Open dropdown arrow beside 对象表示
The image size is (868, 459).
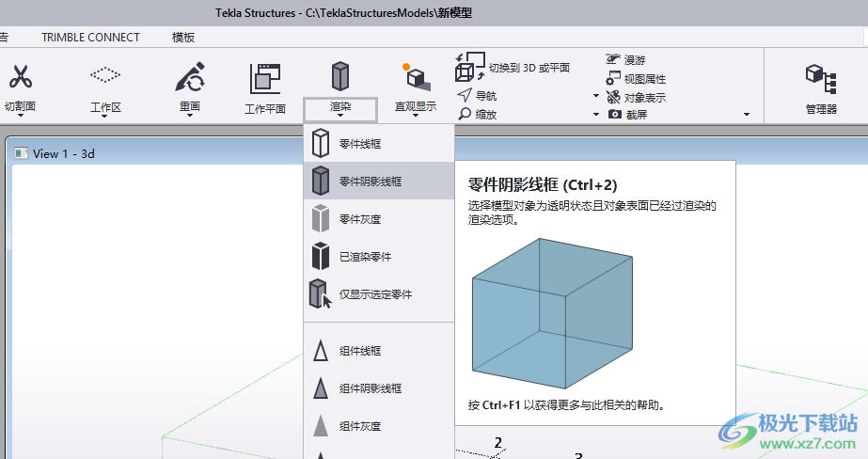click(x=596, y=96)
